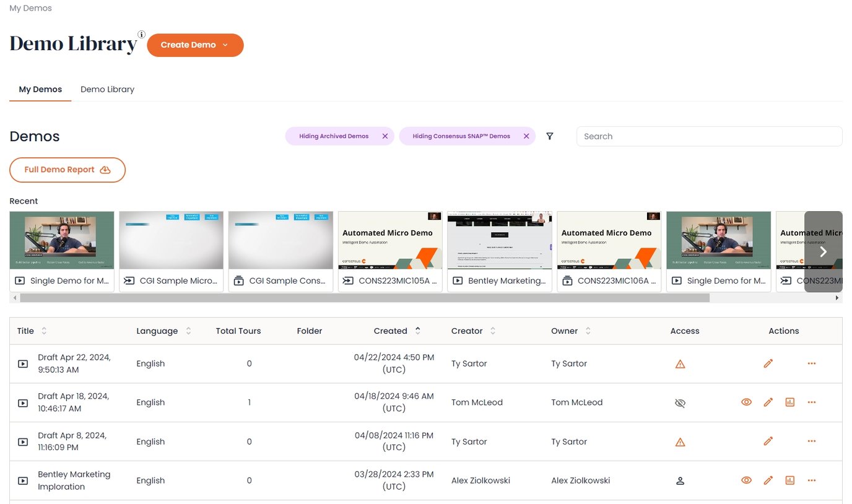This screenshot has width=852, height=504.
Task: Click the person access icon on Bentley Marketing row
Action: [x=680, y=480]
